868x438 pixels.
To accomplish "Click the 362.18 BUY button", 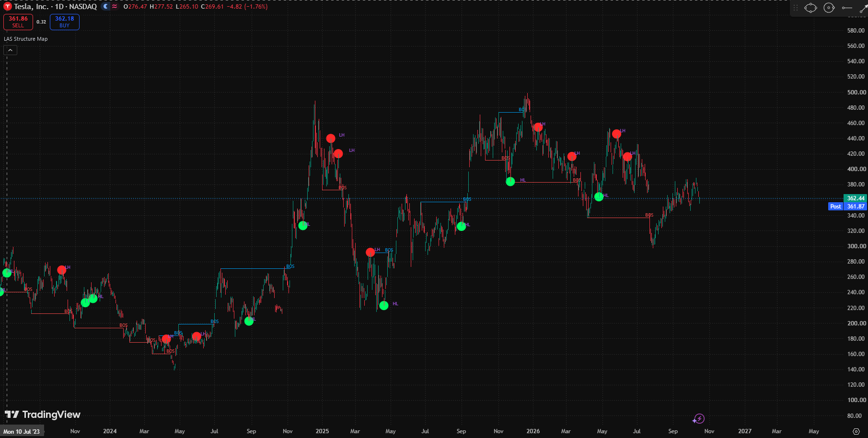I will pyautogui.click(x=65, y=22).
